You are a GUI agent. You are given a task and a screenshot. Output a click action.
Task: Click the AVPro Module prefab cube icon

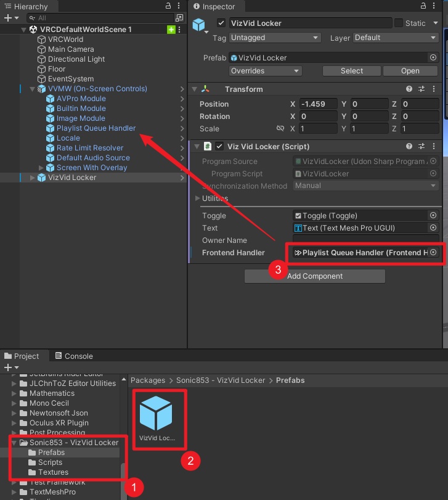[x=50, y=99]
